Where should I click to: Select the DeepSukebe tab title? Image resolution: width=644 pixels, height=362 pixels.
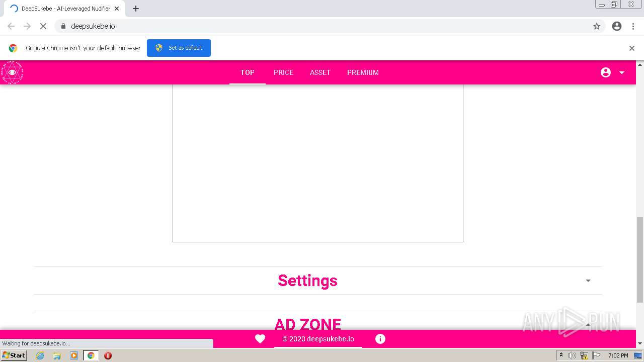[65, 9]
